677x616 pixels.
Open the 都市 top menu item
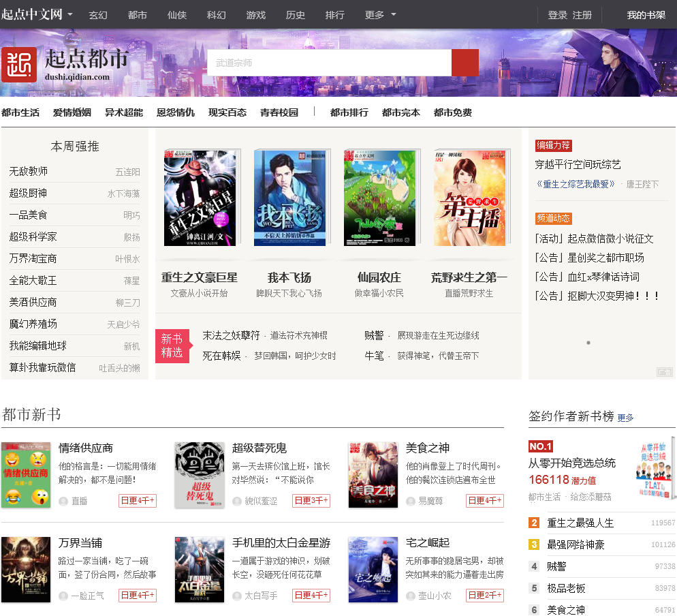pyautogui.click(x=138, y=15)
